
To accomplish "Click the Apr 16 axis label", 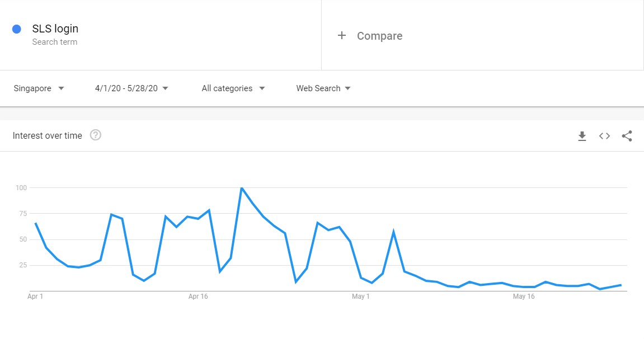I will tap(198, 296).
